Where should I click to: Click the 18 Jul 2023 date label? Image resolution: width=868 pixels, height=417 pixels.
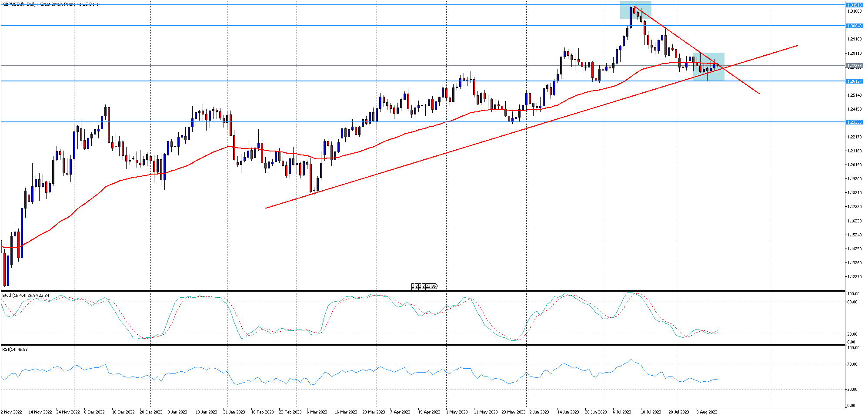651,412
